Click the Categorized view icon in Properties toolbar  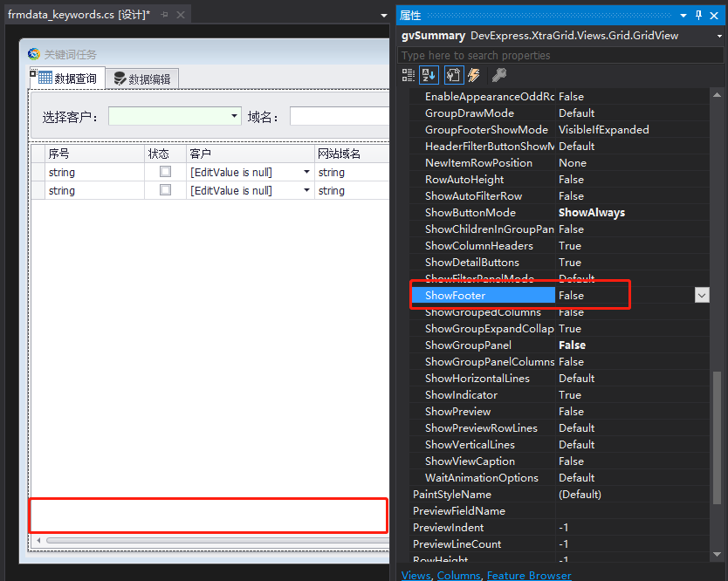[x=409, y=75]
